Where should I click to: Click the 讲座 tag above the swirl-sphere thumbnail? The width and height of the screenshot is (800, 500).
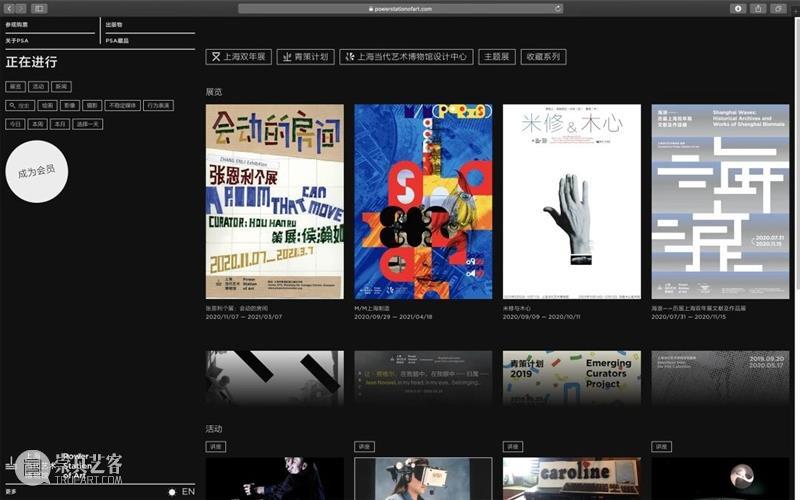pos(661,446)
